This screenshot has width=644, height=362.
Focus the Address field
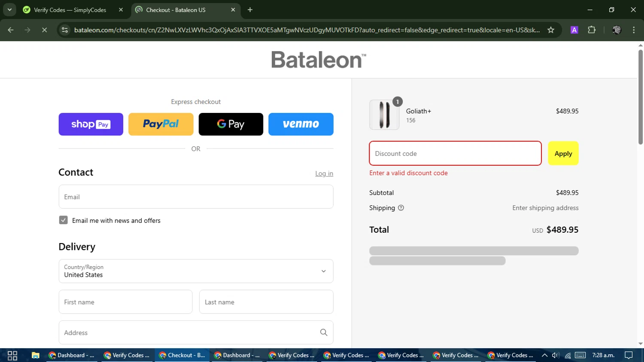pyautogui.click(x=196, y=332)
